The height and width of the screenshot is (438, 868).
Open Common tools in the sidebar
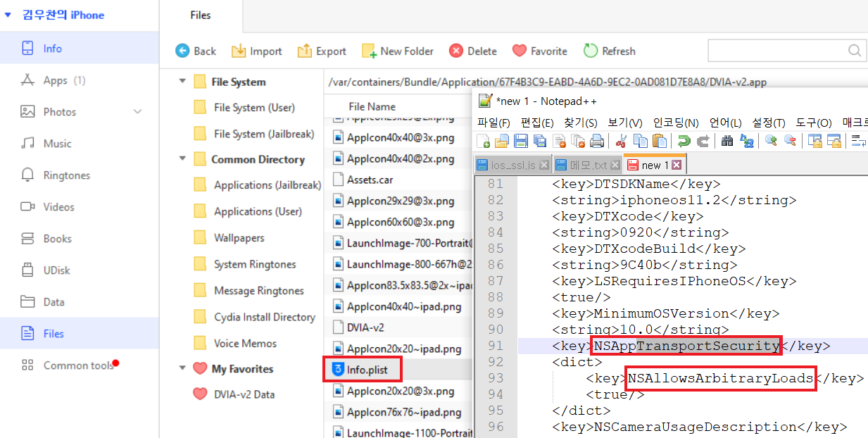[79, 365]
